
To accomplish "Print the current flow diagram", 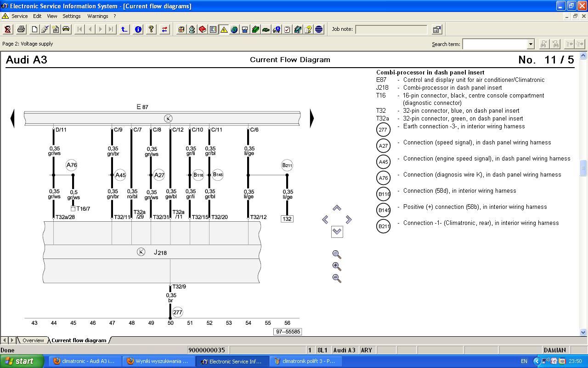I will pos(21,29).
